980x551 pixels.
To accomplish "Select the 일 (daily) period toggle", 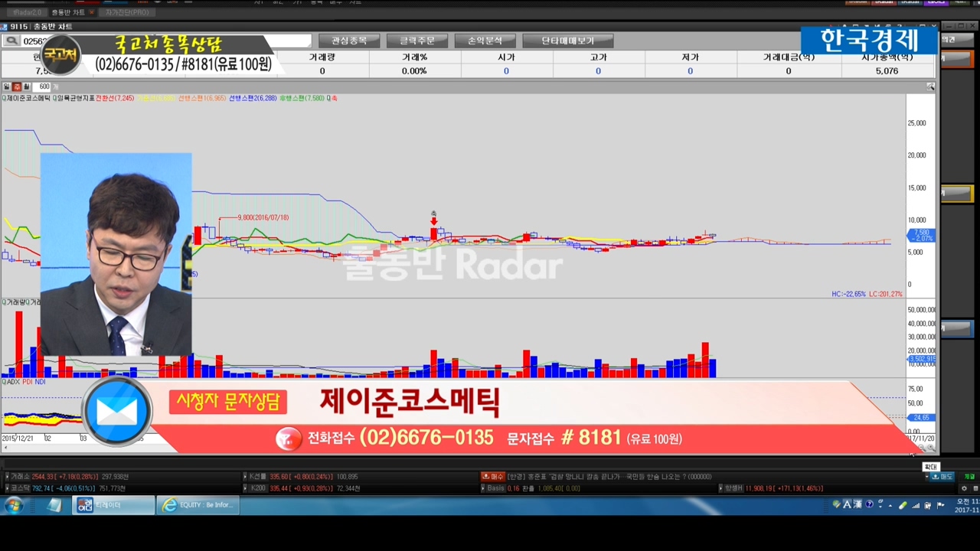I will 6,87.
